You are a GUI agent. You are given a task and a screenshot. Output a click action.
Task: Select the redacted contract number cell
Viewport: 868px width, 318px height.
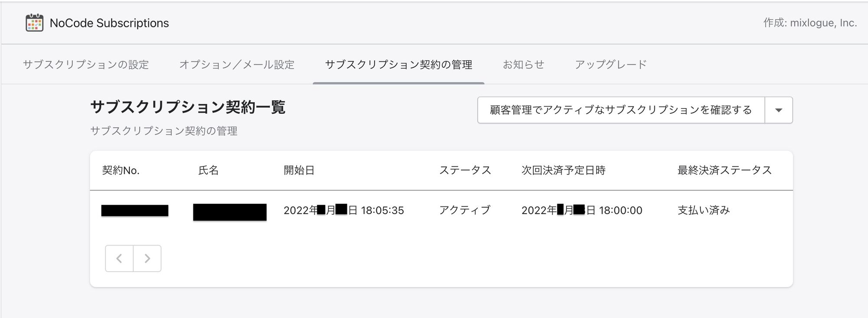pyautogui.click(x=135, y=210)
